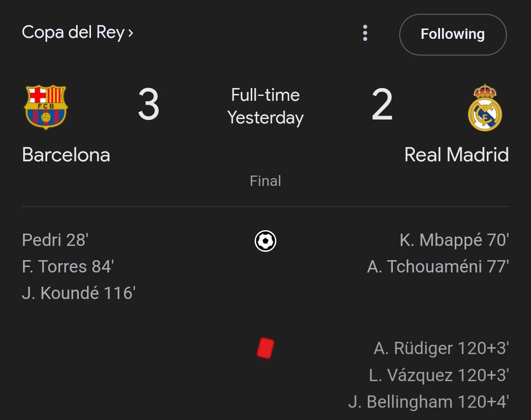Viewport: 531px width, 420px height.
Task: Click the Barcelona club crest
Action: [46, 107]
